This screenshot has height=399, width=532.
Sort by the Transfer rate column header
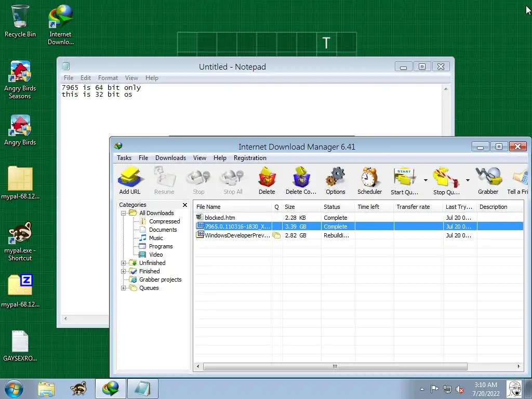(418, 207)
